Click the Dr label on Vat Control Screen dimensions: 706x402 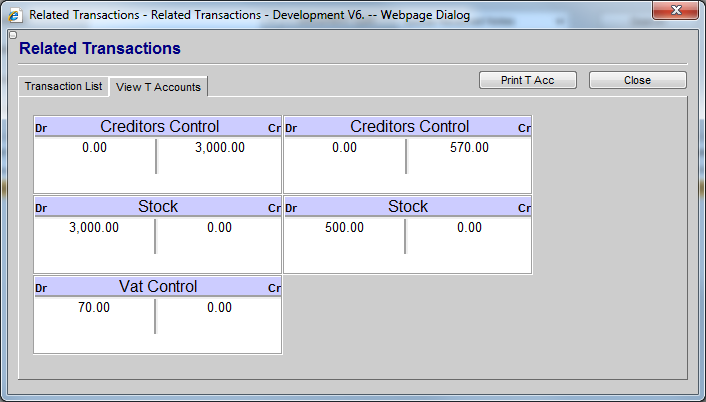click(x=41, y=289)
